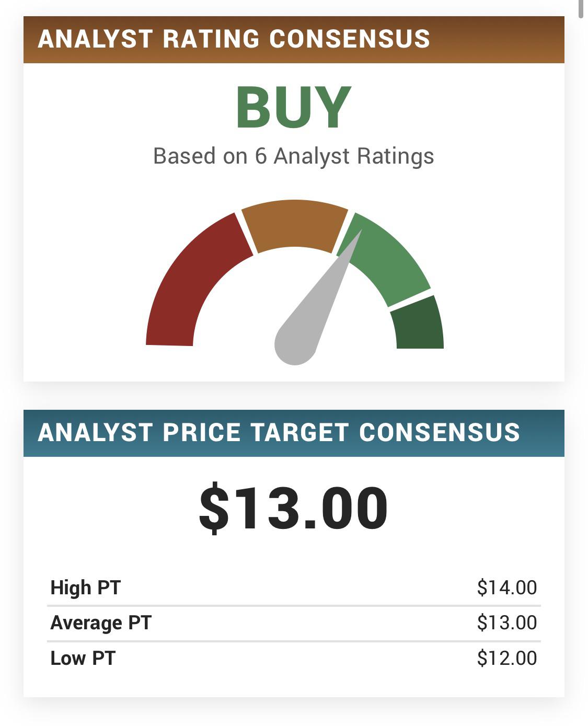The height and width of the screenshot is (726, 588).
Task: Click the green BUY rating text
Action: pos(293,108)
